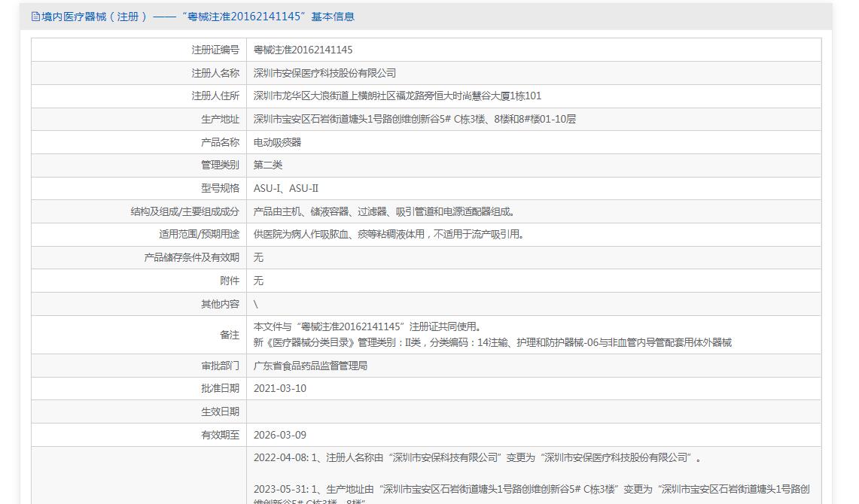The height and width of the screenshot is (504, 859).
Task: Select 广东省食品药品监督管理局 value
Action: pos(310,366)
